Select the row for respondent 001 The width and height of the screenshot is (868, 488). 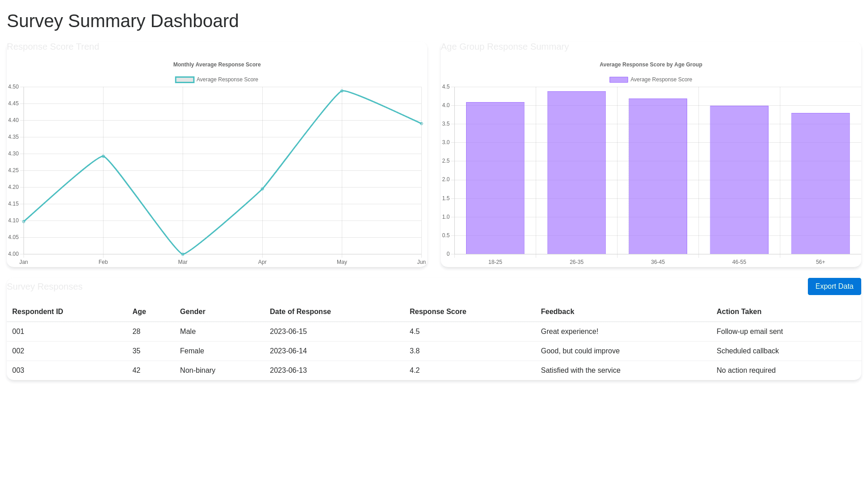click(18, 332)
